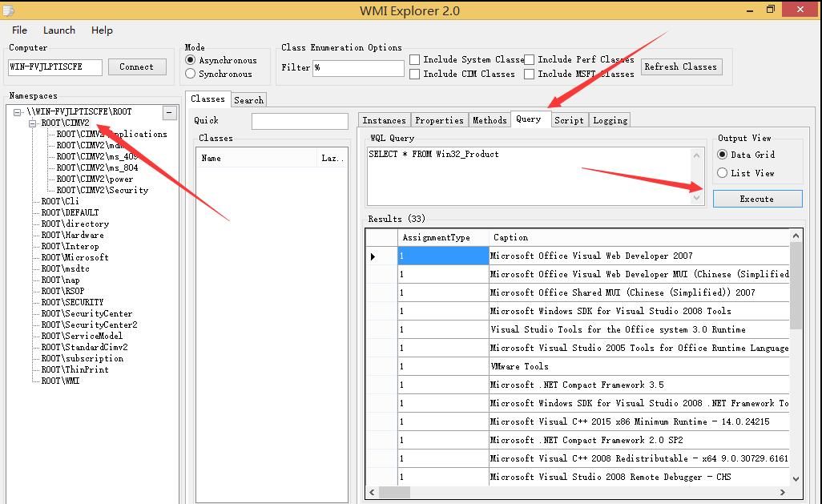Click the results vertical scrollbar thumb
Screen dimensions: 822x504
point(796,286)
